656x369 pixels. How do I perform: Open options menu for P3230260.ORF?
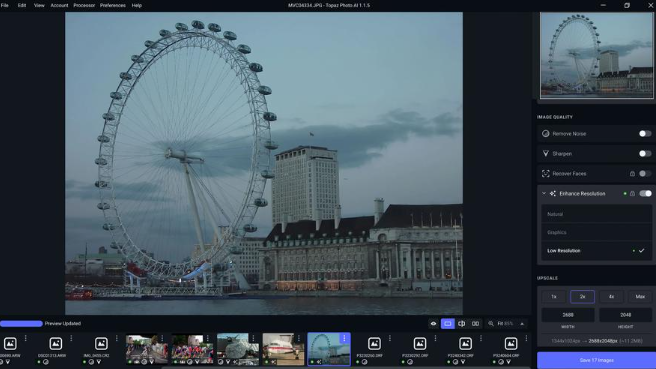(x=390, y=338)
